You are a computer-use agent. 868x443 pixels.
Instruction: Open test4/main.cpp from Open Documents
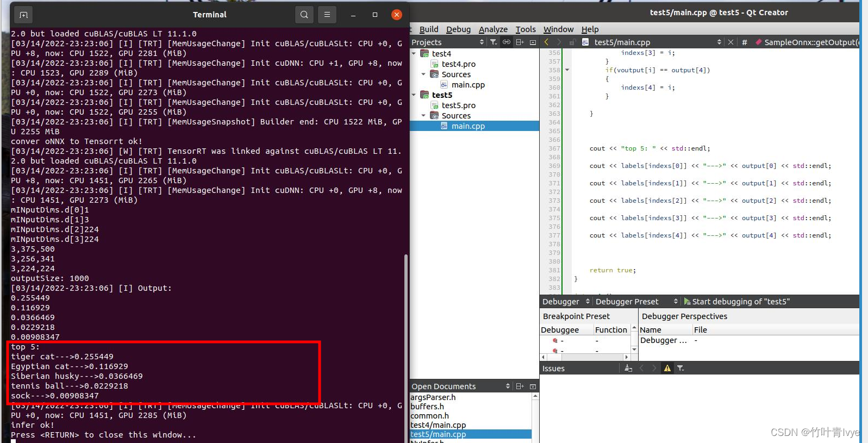[x=438, y=425]
